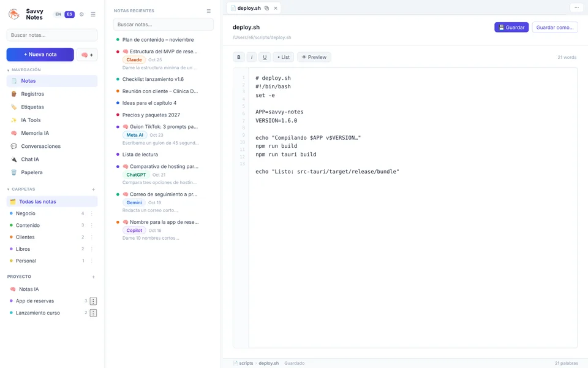
Task: Apply bold formatting with B button
Action: 238,57
